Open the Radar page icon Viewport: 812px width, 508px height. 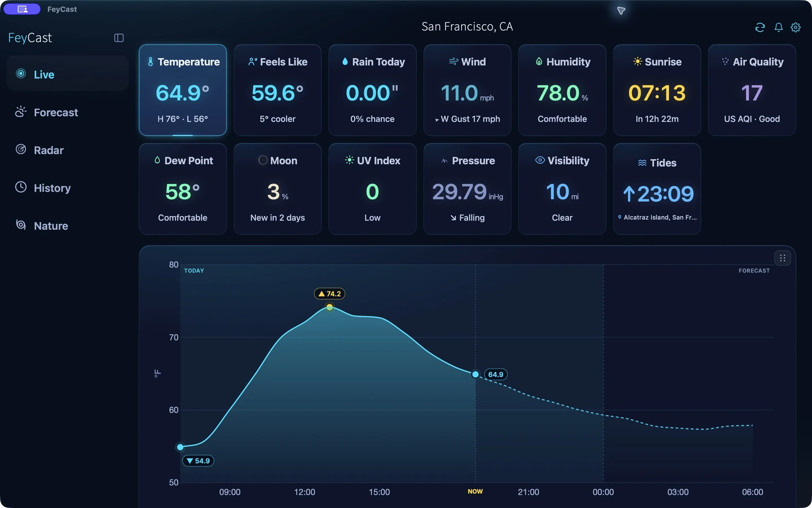point(21,150)
